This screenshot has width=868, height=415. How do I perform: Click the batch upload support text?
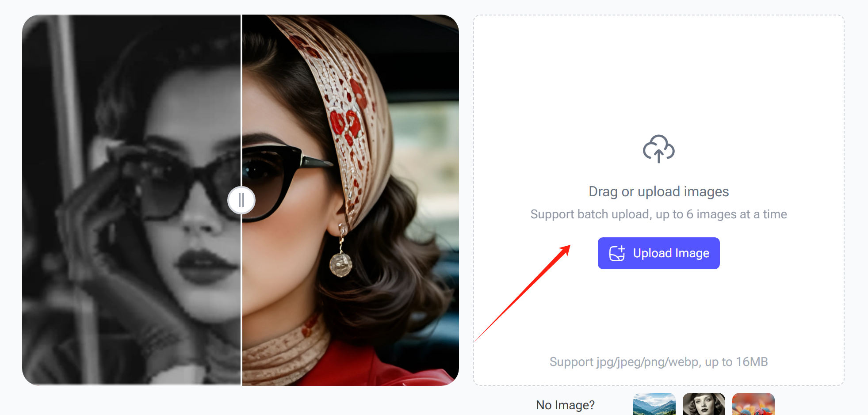coord(658,214)
